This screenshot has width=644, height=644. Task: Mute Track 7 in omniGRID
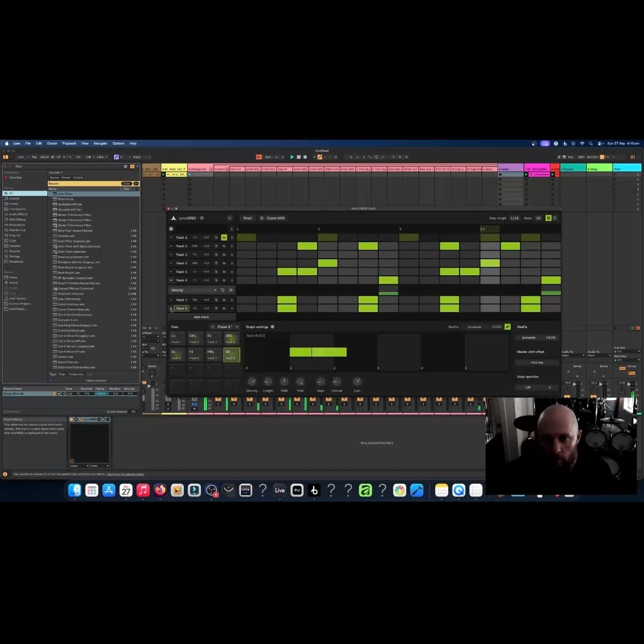click(x=224, y=300)
